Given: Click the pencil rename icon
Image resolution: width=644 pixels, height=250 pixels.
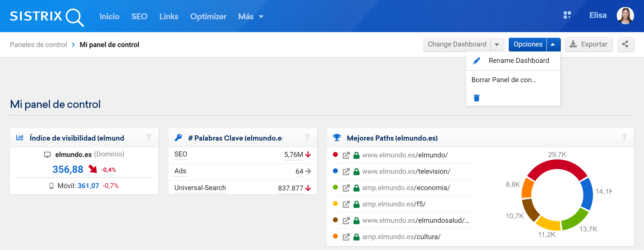Looking at the screenshot, I should tap(477, 61).
